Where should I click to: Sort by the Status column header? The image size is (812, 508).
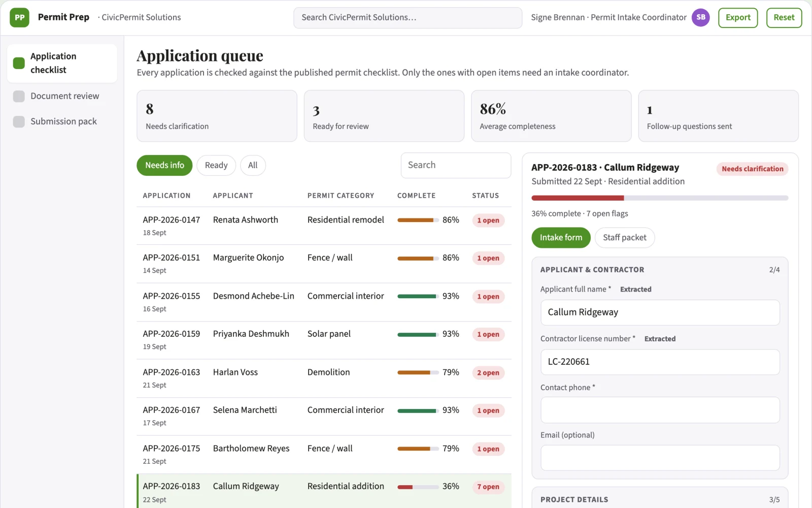(x=485, y=196)
